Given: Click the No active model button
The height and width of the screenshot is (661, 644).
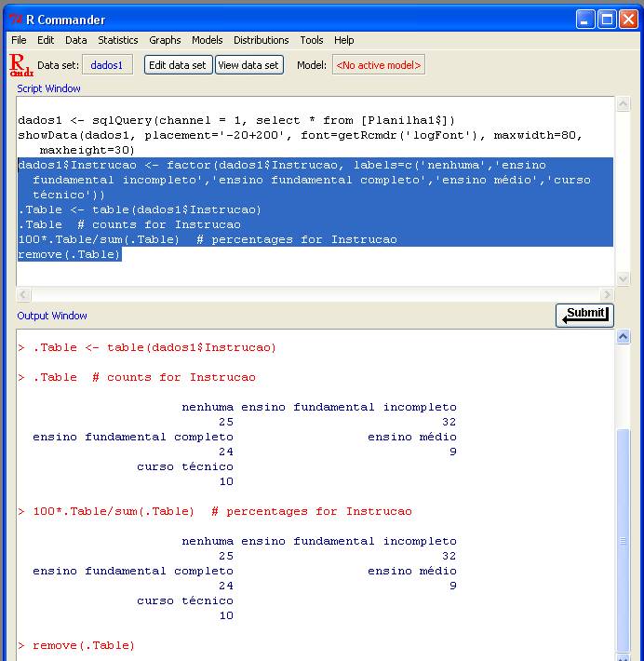Looking at the screenshot, I should coord(378,65).
